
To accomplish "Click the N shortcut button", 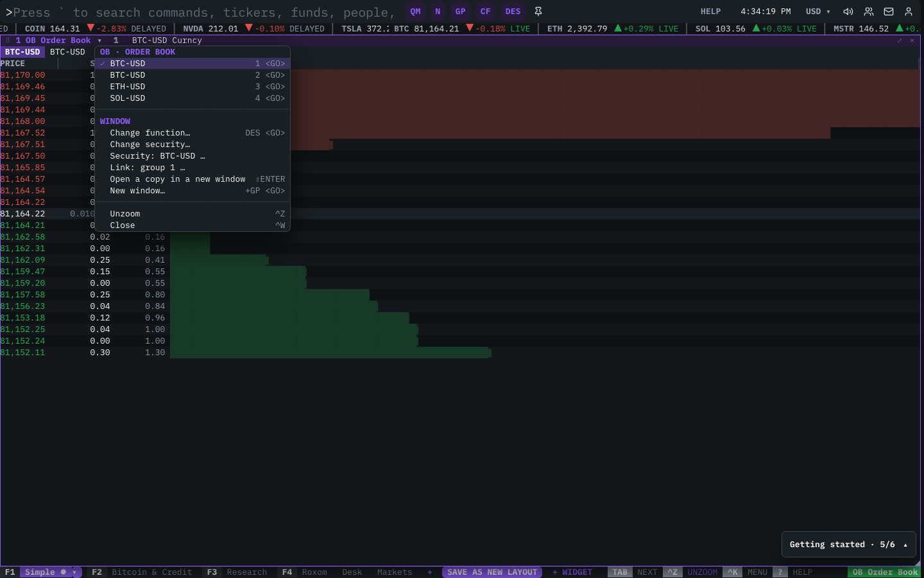I will (438, 12).
